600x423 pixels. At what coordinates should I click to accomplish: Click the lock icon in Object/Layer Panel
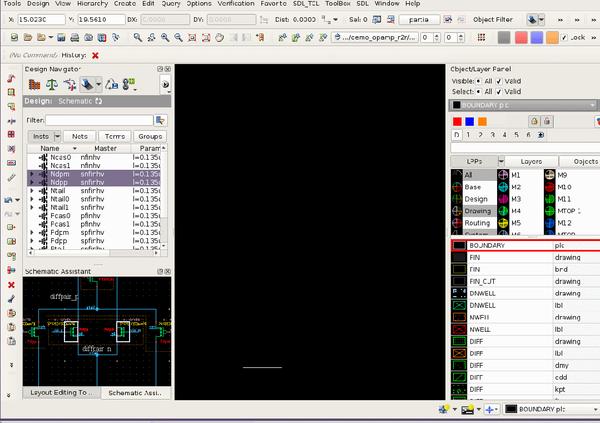pyautogui.click(x=536, y=121)
